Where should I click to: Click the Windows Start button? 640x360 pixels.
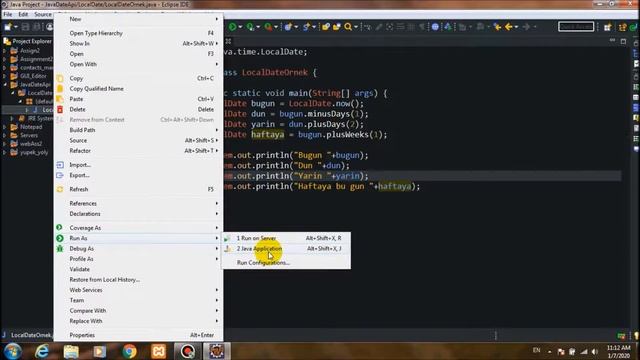[13, 351]
